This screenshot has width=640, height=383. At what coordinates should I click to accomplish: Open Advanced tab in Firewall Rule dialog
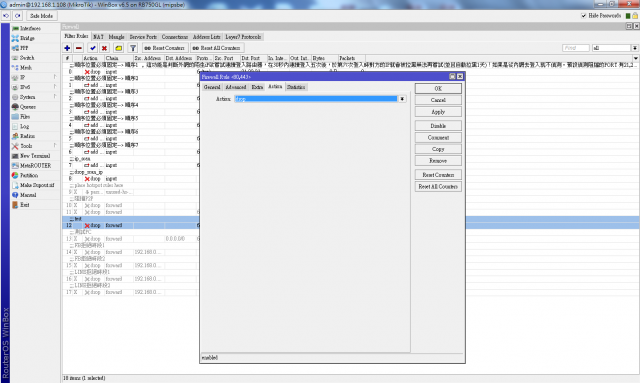236,87
